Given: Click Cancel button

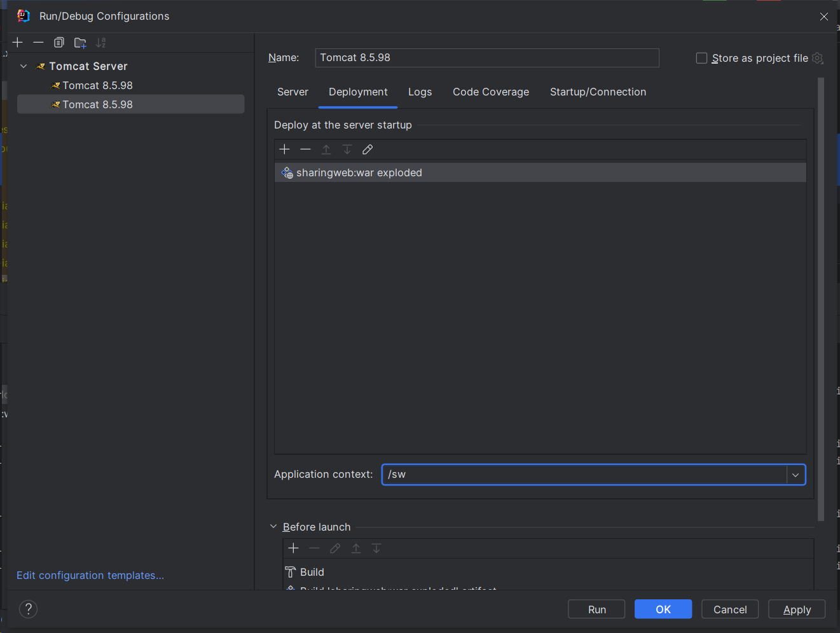Looking at the screenshot, I should click(x=730, y=609).
